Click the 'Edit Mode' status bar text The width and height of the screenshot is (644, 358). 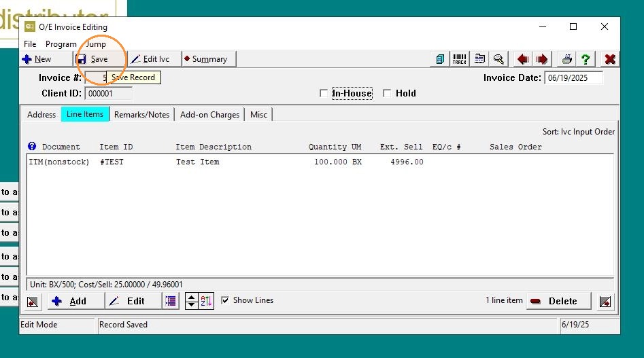[x=39, y=324]
